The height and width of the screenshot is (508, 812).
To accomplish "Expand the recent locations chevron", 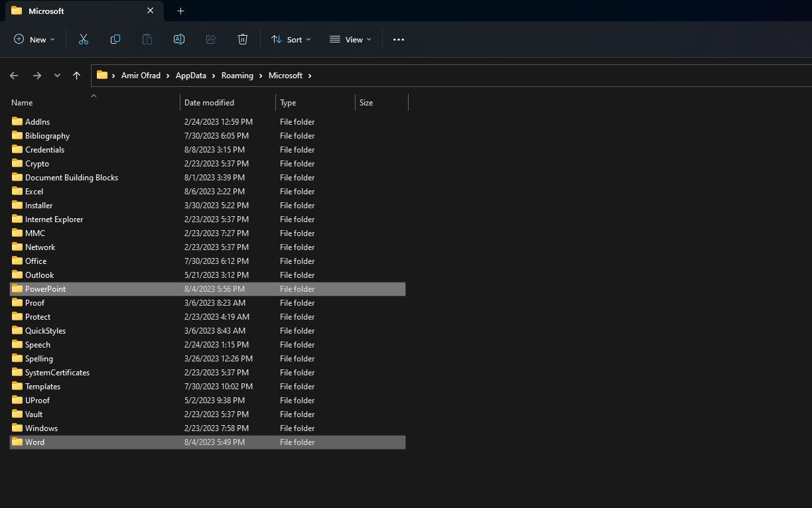I will (x=57, y=76).
